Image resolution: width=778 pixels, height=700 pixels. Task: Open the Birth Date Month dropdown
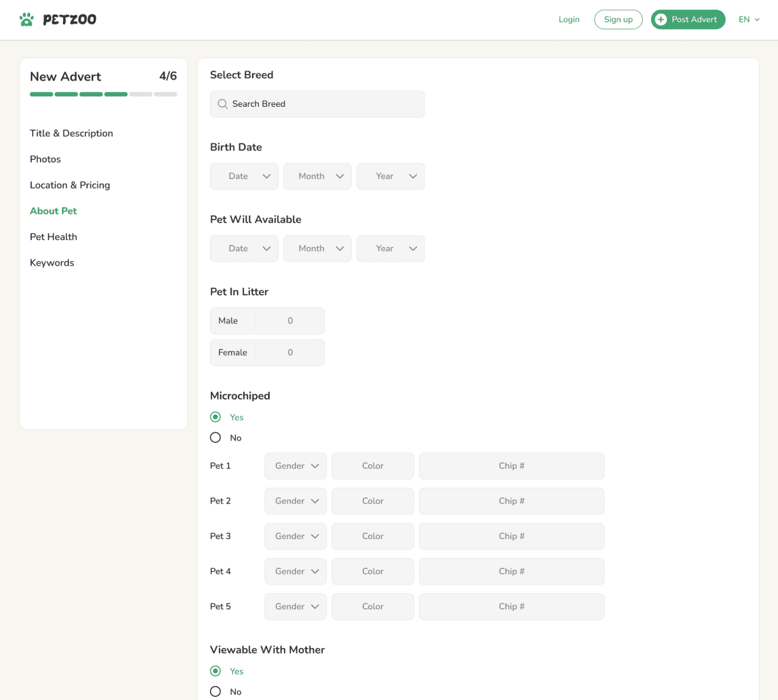317,177
